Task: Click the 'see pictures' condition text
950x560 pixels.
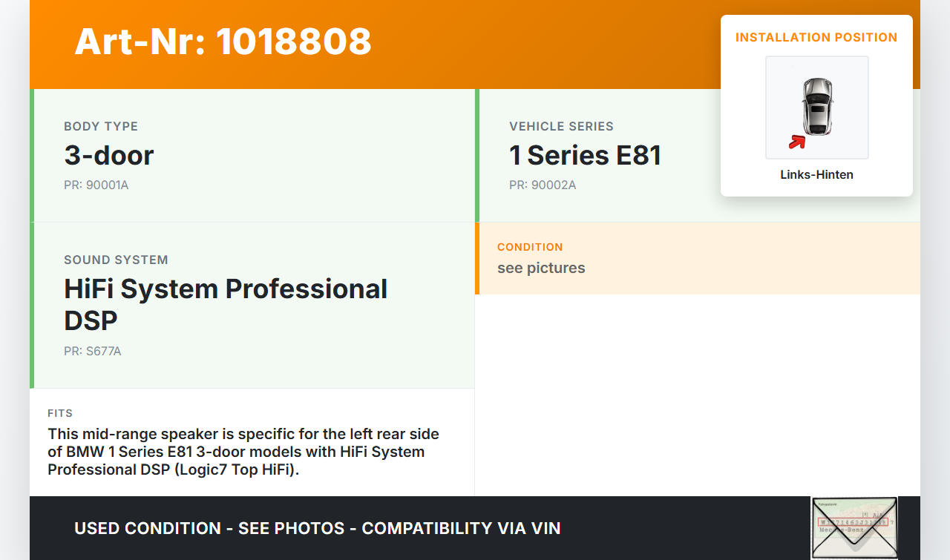Action: point(541,268)
